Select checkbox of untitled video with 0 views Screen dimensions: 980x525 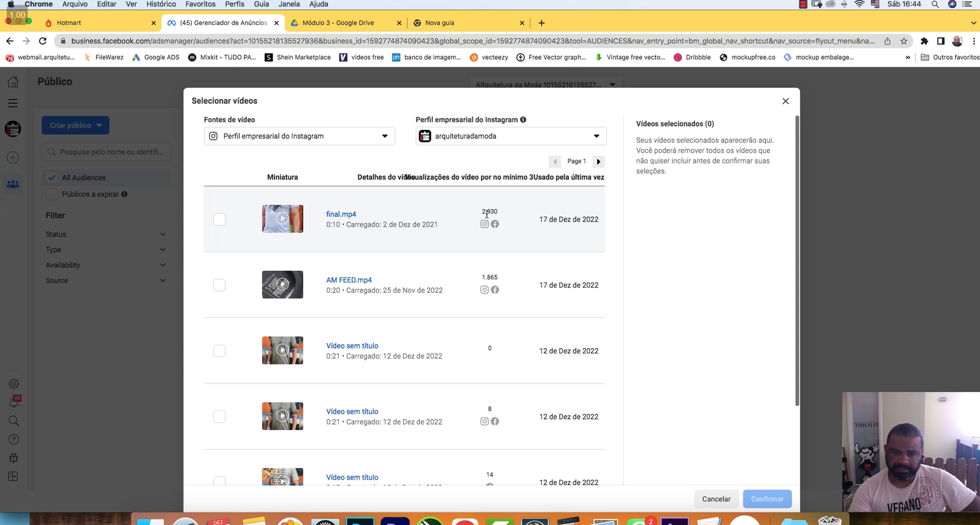point(219,351)
